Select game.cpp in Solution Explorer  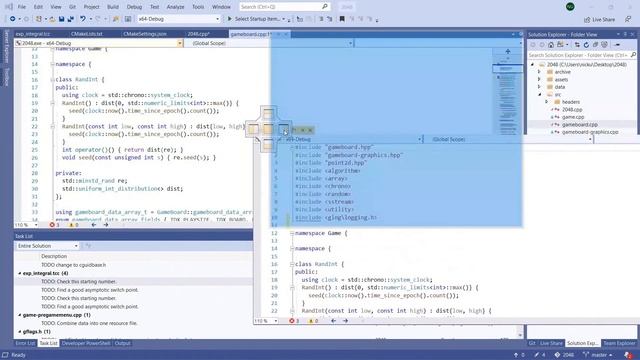pyautogui.click(x=573, y=117)
